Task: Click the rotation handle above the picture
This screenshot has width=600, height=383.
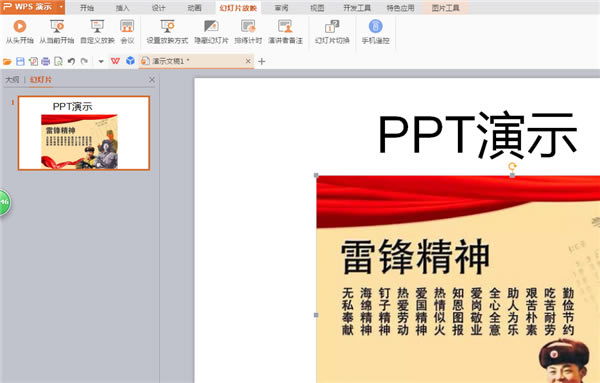Action: pyautogui.click(x=512, y=166)
